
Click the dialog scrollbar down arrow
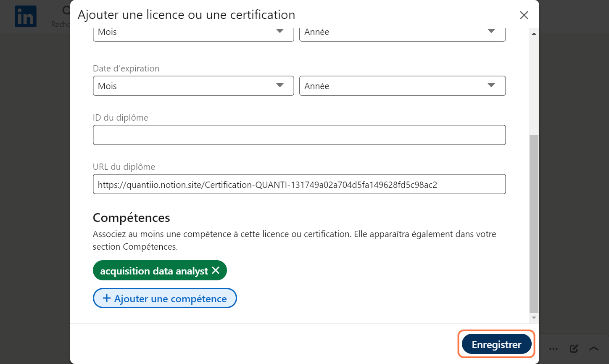pos(534,318)
